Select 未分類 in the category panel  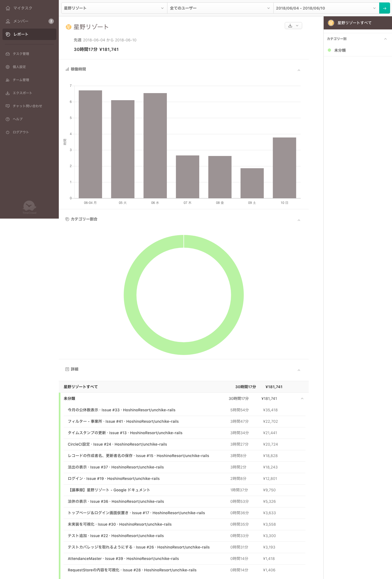pos(358,50)
